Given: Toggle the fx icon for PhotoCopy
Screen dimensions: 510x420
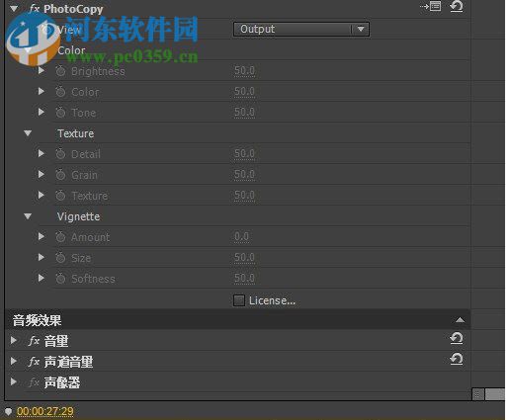Looking at the screenshot, I should pos(35,8).
